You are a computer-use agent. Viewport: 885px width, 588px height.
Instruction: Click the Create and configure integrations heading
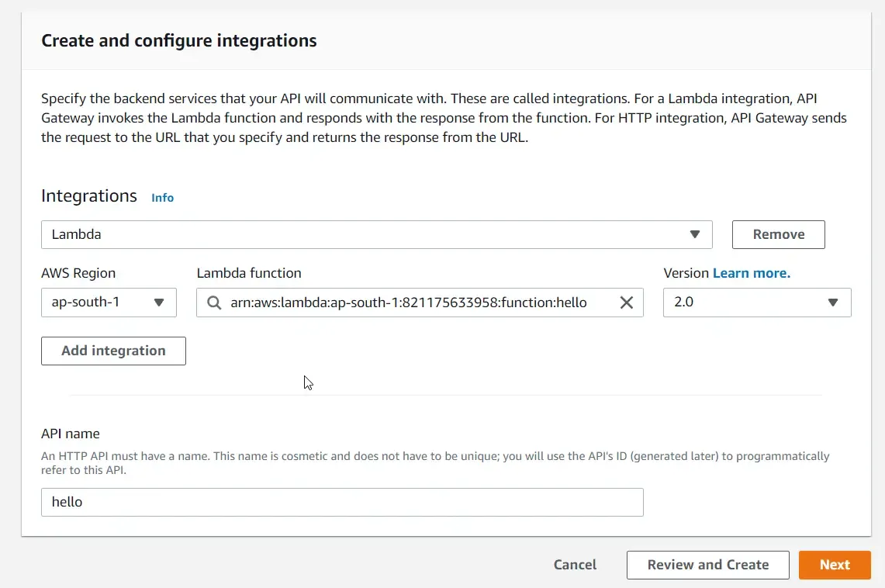tap(178, 40)
